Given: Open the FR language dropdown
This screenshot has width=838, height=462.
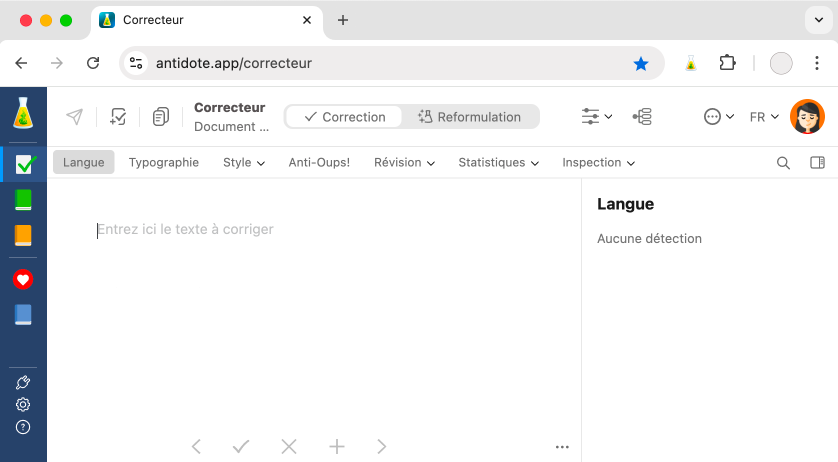Looking at the screenshot, I should [x=764, y=117].
